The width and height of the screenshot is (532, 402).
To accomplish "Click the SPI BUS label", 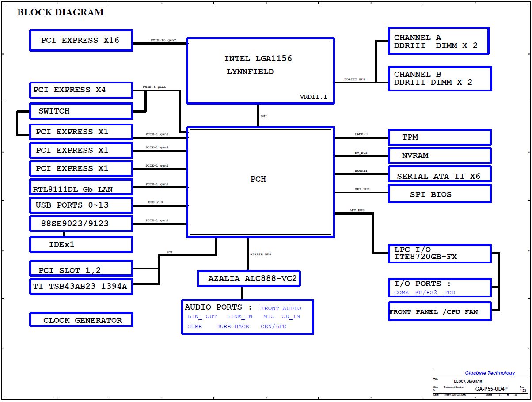I will coord(362,189).
